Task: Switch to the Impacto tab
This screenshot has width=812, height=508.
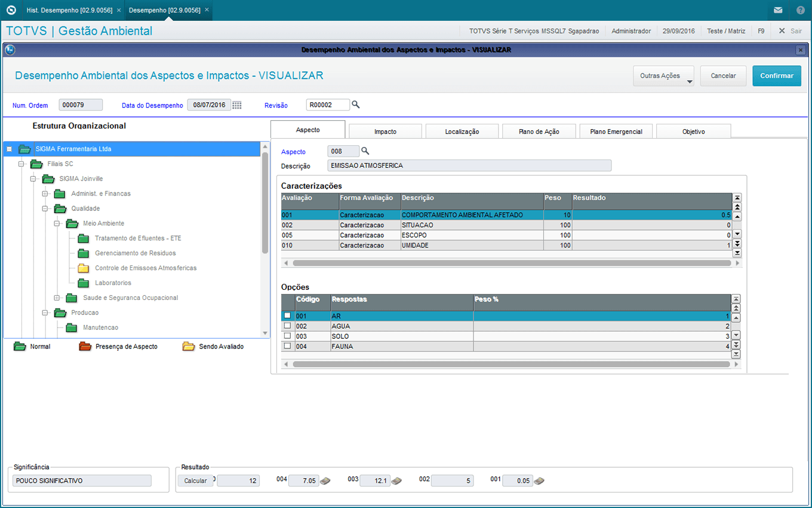Action: pos(385,131)
